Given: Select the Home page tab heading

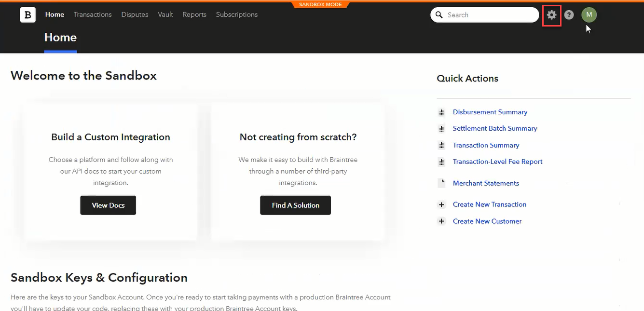Looking at the screenshot, I should click(60, 38).
